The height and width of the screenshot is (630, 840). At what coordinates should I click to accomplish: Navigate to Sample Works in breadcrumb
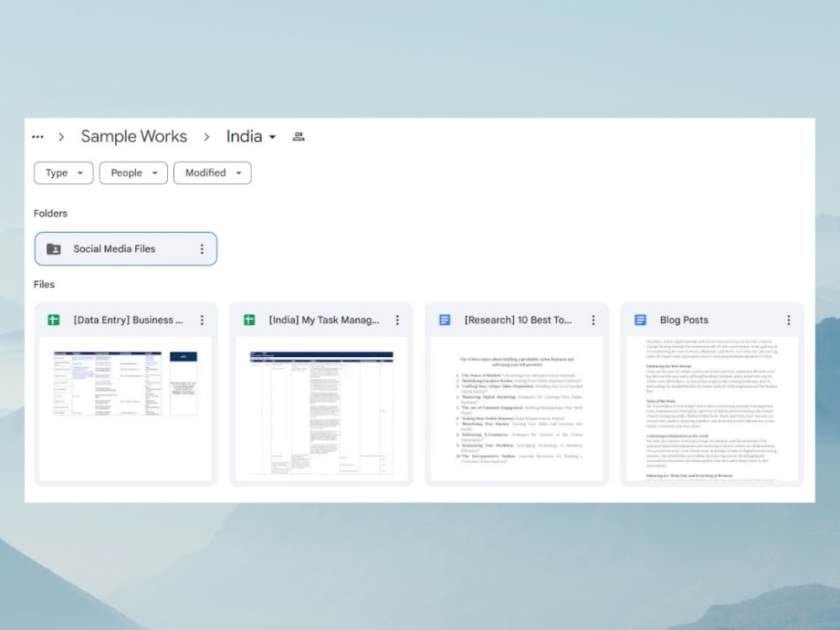pos(134,137)
